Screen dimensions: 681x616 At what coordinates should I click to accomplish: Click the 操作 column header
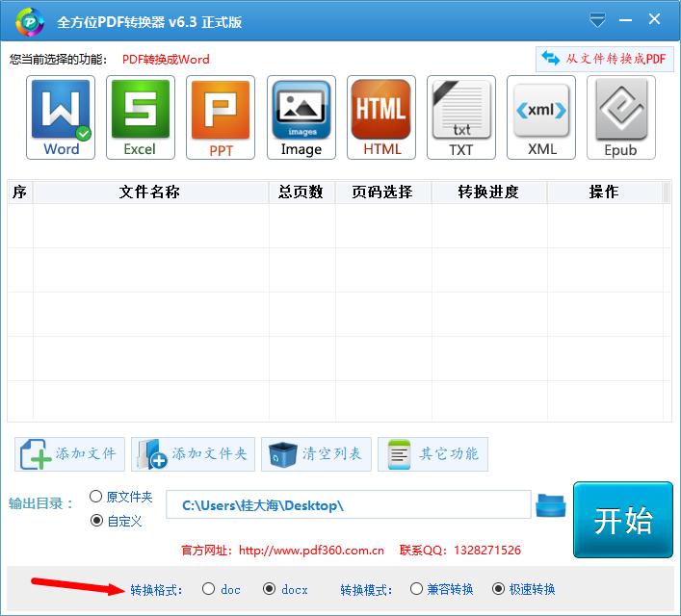coord(604,192)
